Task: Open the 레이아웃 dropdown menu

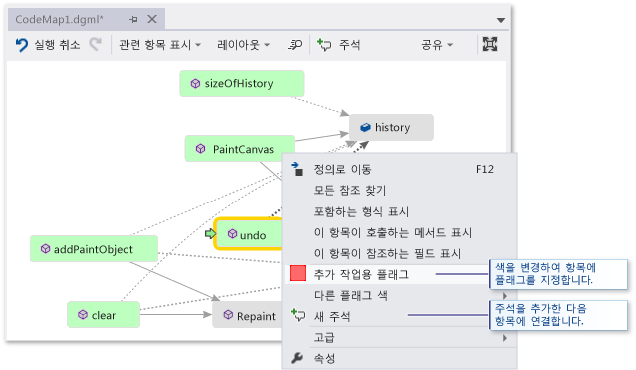Action: tap(243, 45)
